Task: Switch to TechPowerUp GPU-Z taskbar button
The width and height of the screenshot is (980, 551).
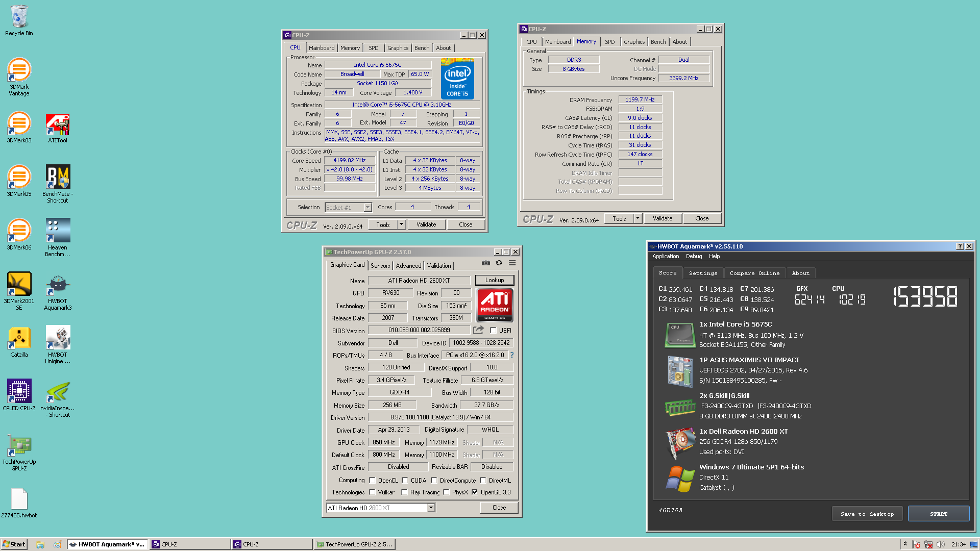Action: pos(354,544)
